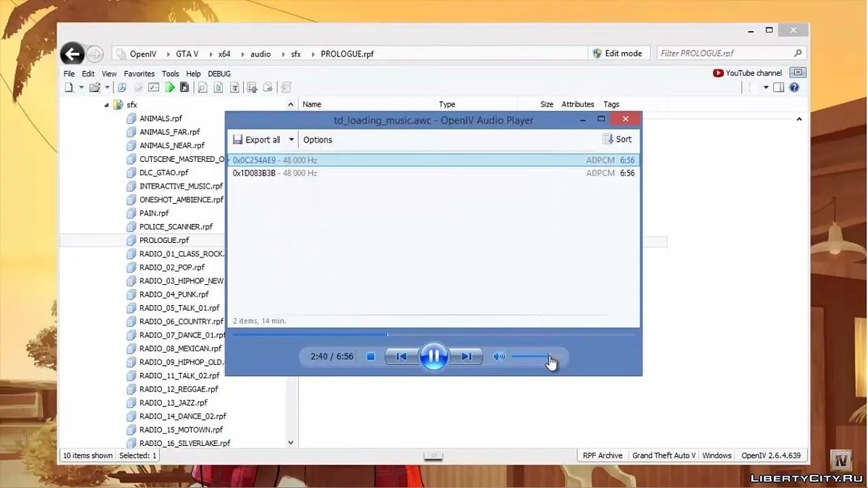
Task: Toggle Edit mode
Action: 617,53
